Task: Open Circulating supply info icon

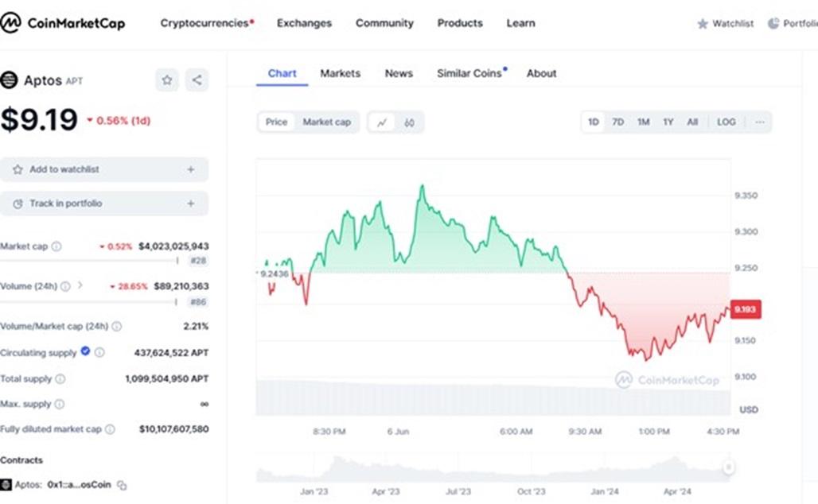Action: (x=99, y=353)
